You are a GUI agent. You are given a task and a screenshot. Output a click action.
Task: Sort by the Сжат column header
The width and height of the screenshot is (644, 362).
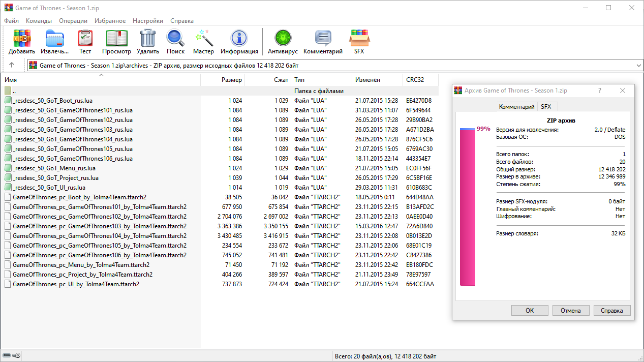(269, 80)
